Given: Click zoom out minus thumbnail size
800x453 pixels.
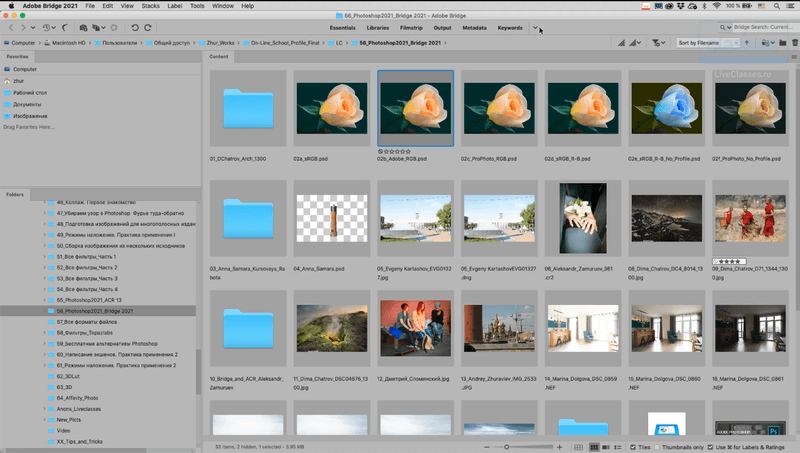Looking at the screenshot, I should click(x=487, y=447).
